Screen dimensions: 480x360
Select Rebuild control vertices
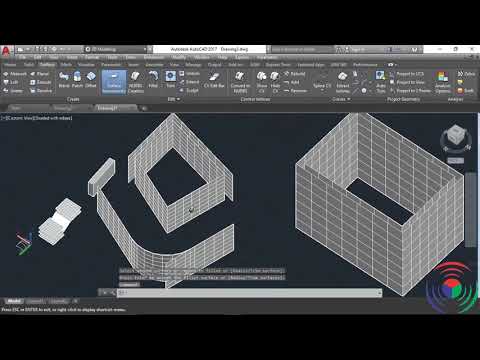click(x=294, y=74)
